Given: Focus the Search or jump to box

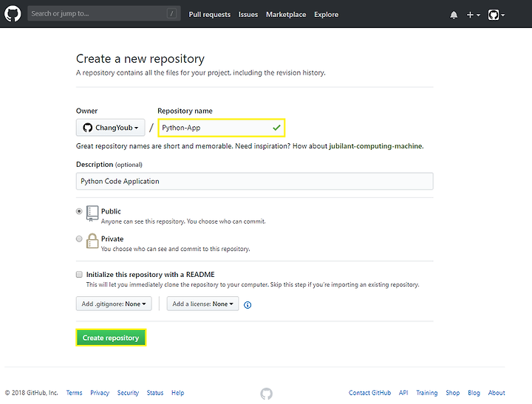Looking at the screenshot, I should 104,13.
